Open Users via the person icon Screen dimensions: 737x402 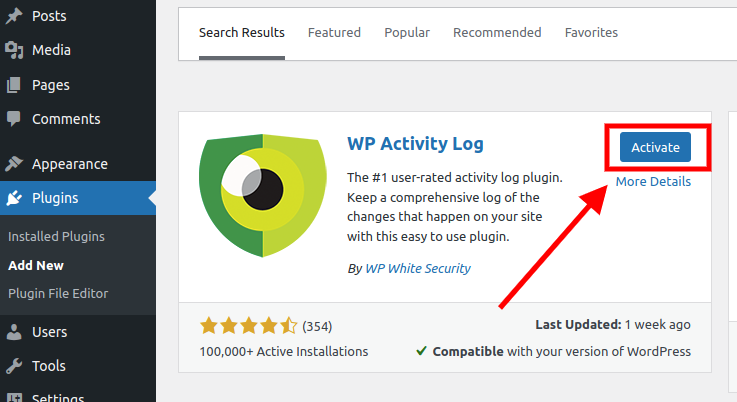[14, 332]
